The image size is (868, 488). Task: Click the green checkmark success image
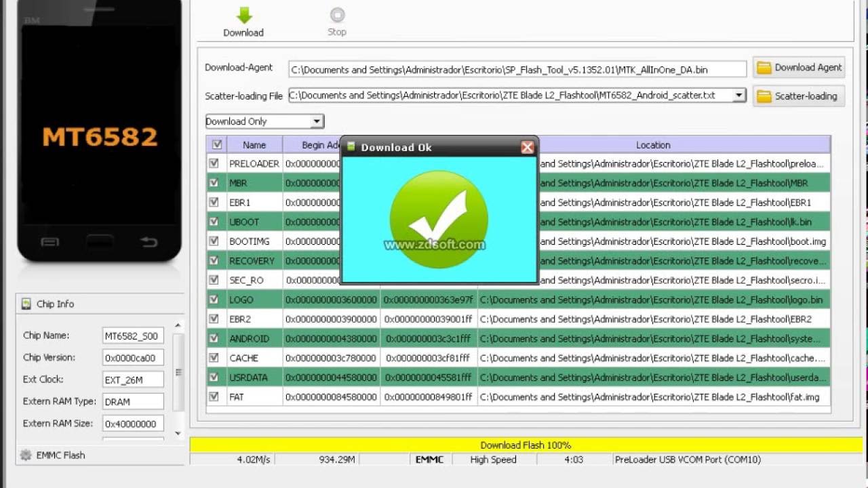(439, 220)
